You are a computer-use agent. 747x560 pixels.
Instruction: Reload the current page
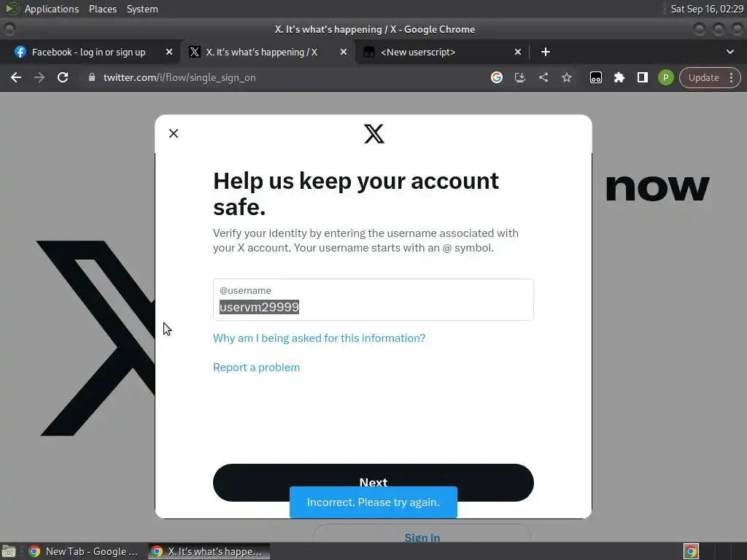(x=63, y=77)
